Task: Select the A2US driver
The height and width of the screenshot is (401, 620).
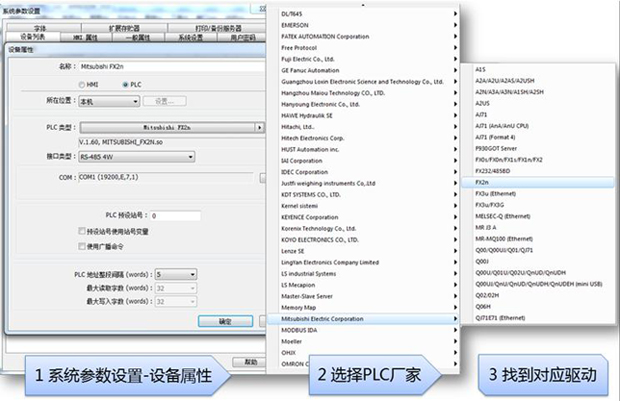Action: [x=538, y=103]
